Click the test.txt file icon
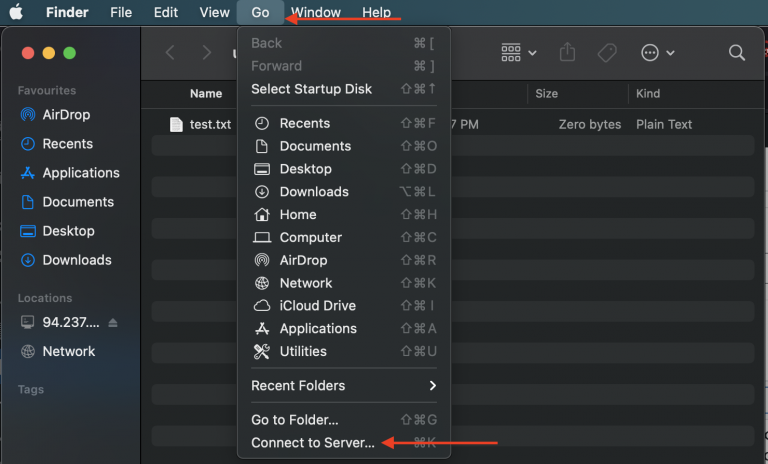 pos(176,125)
